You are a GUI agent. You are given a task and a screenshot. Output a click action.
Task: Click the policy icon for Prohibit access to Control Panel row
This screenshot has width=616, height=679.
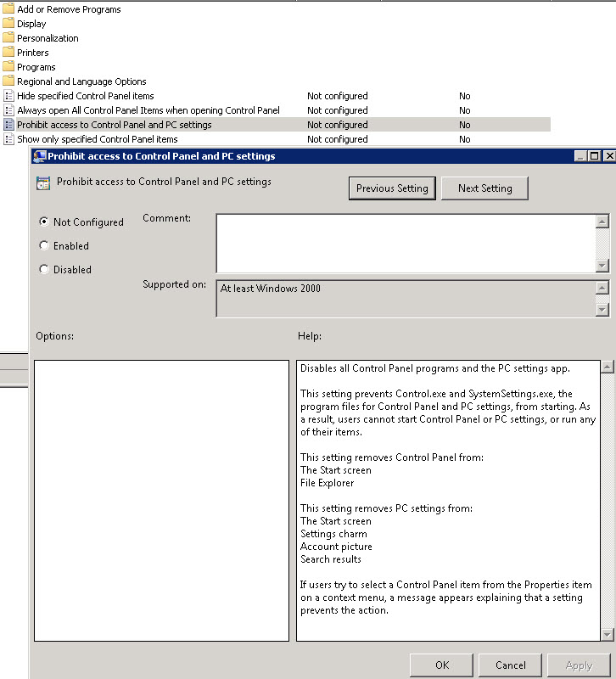[x=8, y=125]
